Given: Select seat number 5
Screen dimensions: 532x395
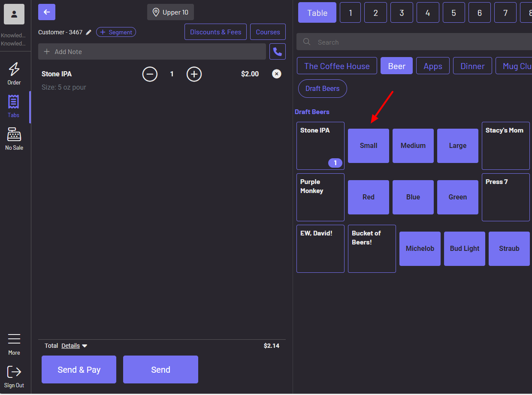Looking at the screenshot, I should (453, 12).
